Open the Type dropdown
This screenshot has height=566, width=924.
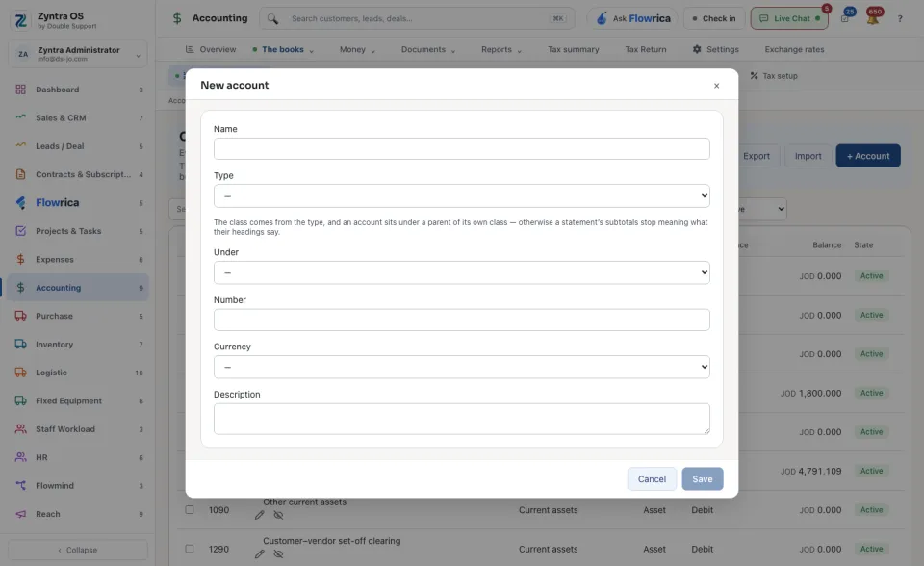pyautogui.click(x=461, y=195)
